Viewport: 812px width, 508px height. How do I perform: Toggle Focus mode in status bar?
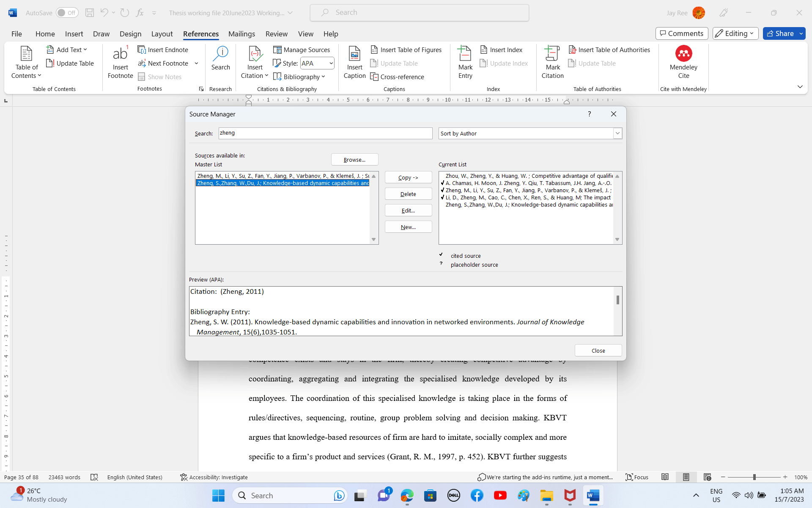[637, 477]
